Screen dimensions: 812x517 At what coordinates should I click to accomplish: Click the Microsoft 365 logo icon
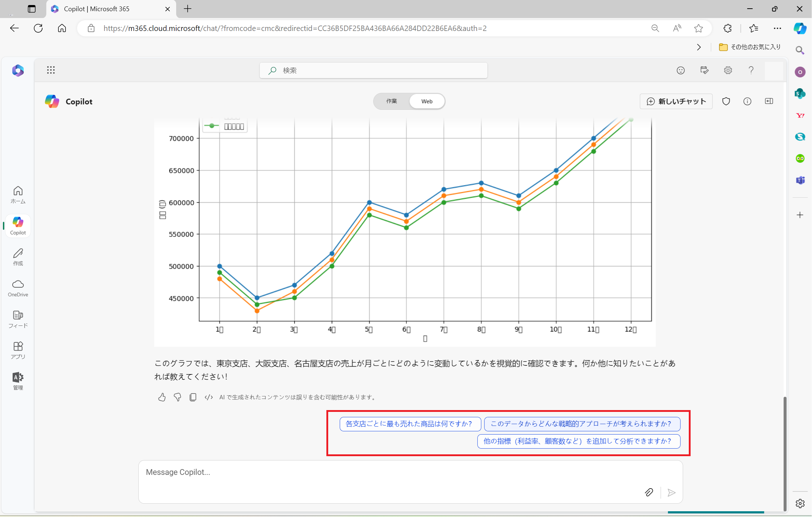(x=18, y=70)
